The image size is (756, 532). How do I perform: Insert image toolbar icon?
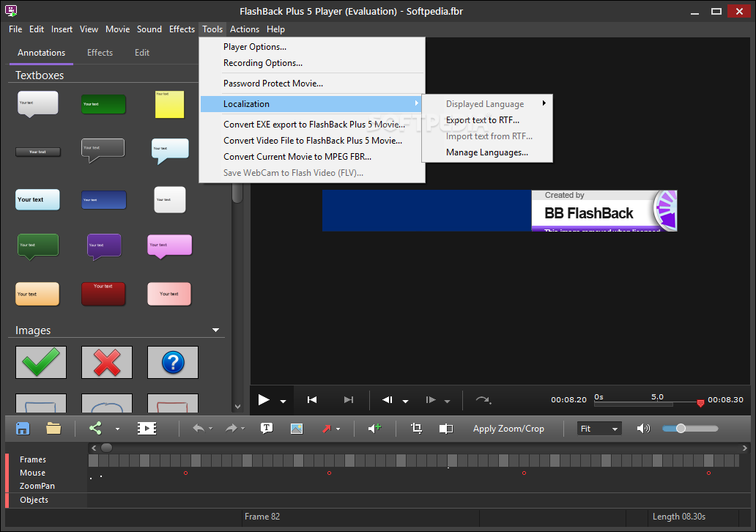297,428
